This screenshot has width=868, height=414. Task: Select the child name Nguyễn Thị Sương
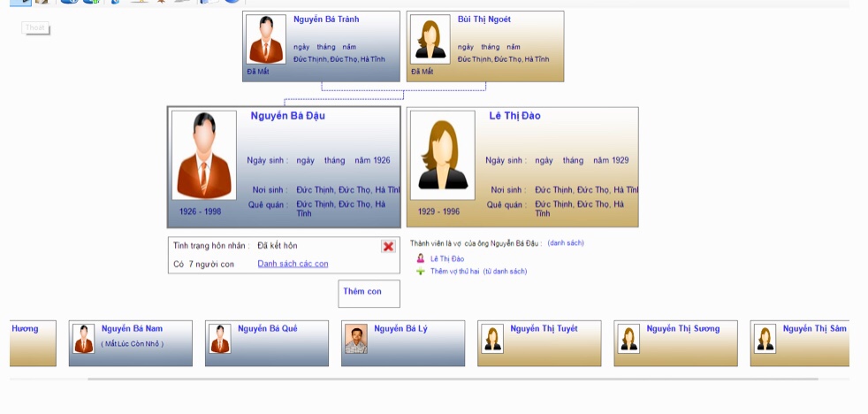683,329
